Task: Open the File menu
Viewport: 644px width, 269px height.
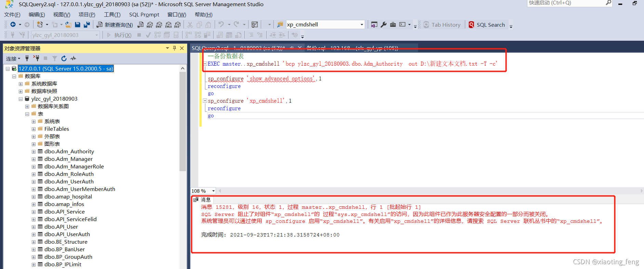Action: tap(12, 14)
